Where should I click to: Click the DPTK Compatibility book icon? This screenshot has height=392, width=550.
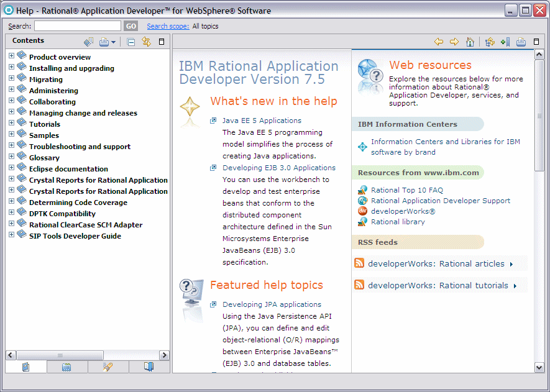point(22,212)
